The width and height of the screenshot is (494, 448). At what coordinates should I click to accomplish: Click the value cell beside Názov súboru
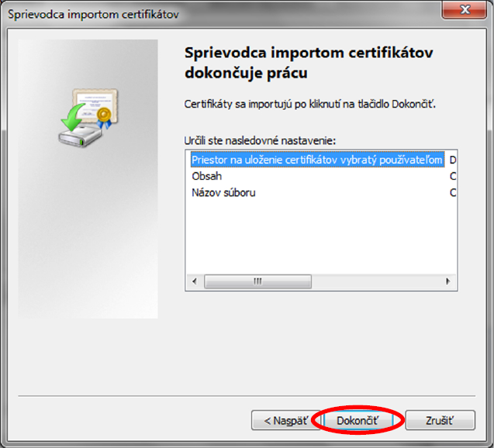pyautogui.click(x=453, y=192)
